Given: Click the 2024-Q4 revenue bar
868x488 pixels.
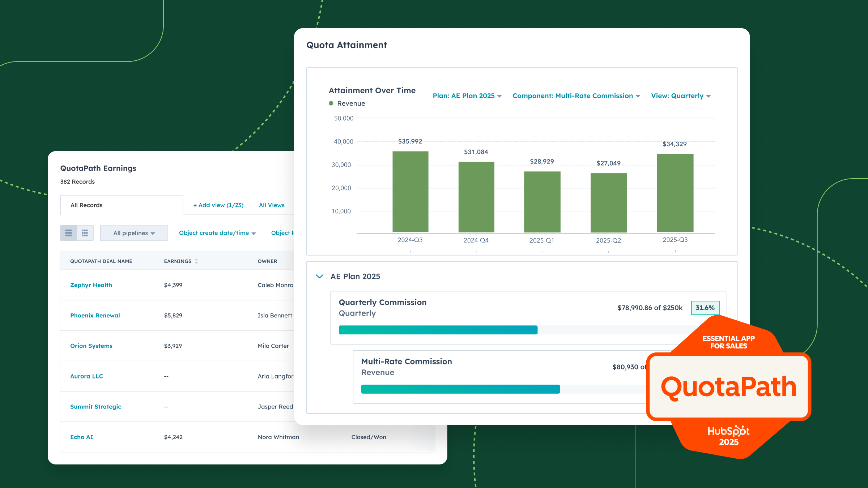Looking at the screenshot, I should pos(476,197).
